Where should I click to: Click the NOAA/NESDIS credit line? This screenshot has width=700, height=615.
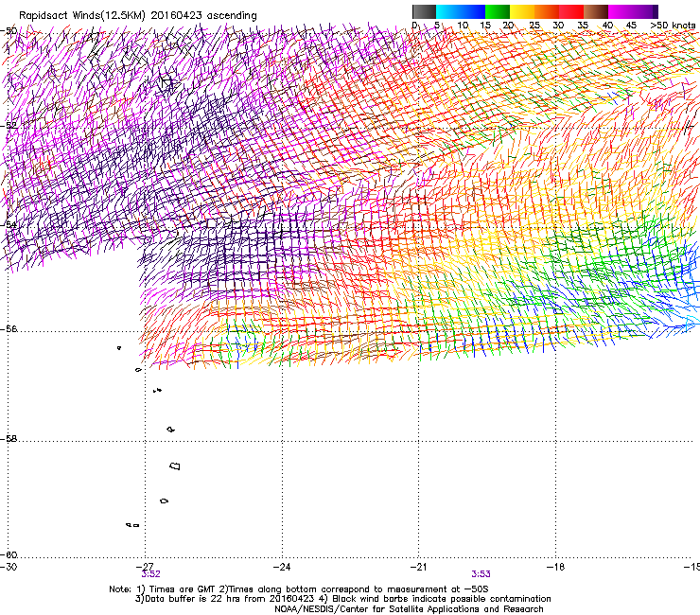tap(409, 609)
